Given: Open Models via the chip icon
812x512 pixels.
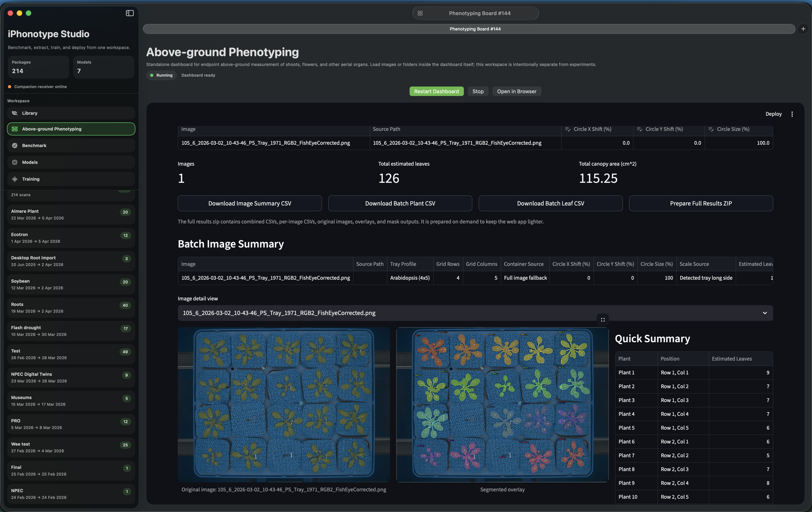Looking at the screenshot, I should [14, 162].
